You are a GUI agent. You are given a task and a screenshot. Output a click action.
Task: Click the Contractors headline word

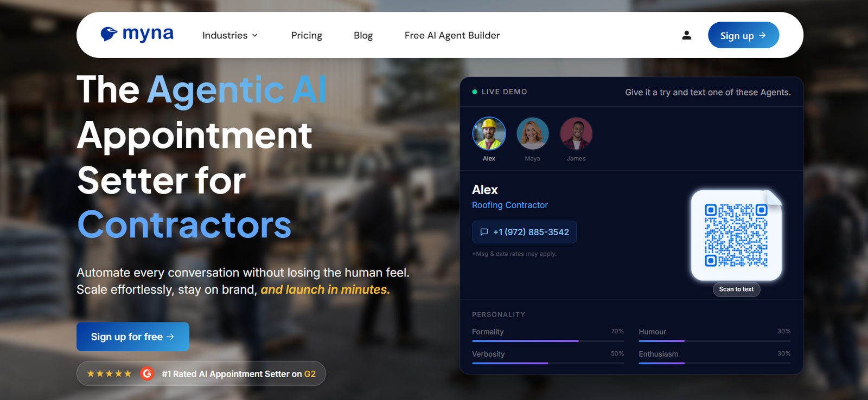184,225
